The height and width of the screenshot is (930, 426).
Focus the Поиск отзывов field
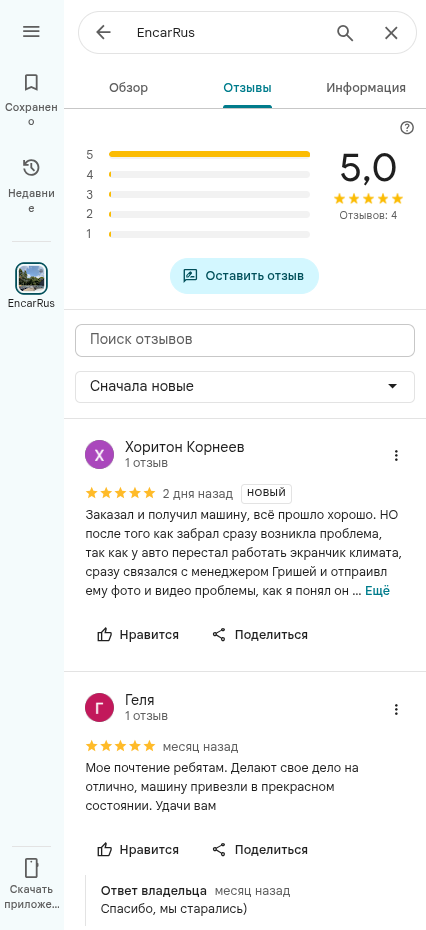pos(245,340)
